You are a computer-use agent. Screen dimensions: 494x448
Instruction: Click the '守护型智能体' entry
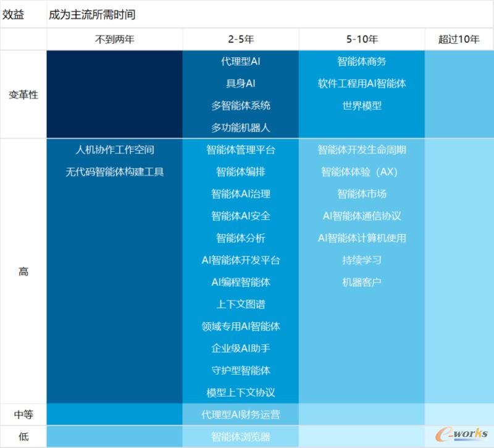241,370
